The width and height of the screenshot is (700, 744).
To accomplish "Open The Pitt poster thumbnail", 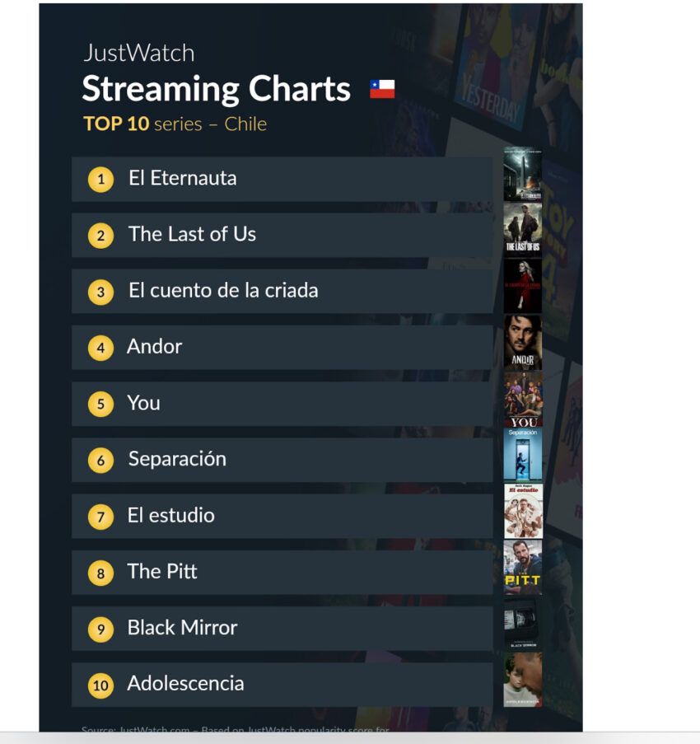I will click(x=523, y=568).
